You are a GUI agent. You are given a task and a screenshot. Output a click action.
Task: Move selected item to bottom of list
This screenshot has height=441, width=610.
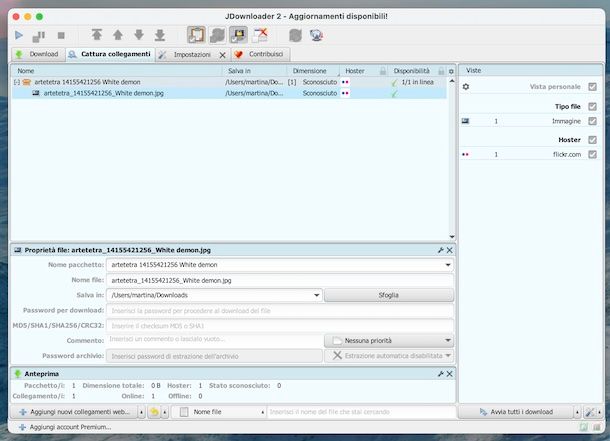pos(160,35)
